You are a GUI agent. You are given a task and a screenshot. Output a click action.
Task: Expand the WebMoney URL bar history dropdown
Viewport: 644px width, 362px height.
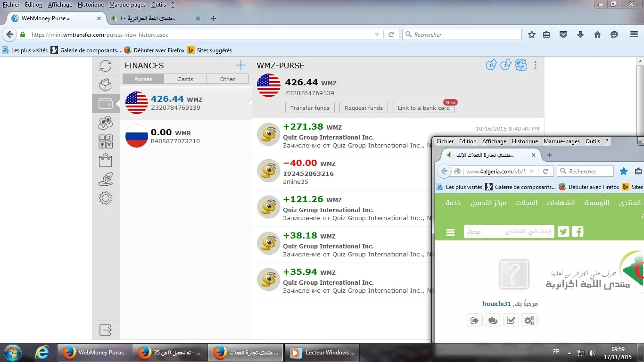coord(376,34)
